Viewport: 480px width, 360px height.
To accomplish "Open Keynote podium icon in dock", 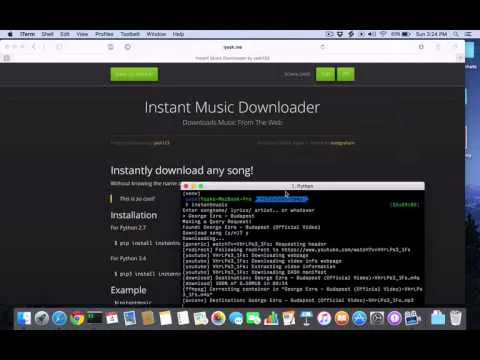I will (306, 318).
